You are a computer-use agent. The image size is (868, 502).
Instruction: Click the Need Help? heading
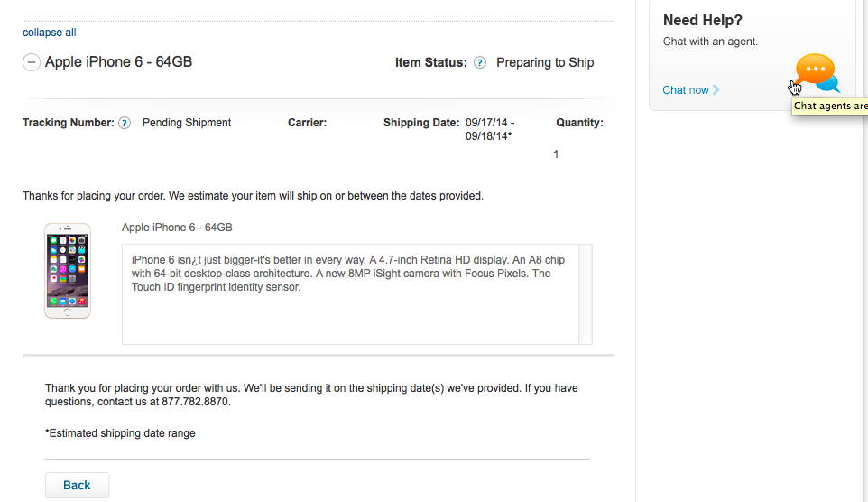click(703, 21)
